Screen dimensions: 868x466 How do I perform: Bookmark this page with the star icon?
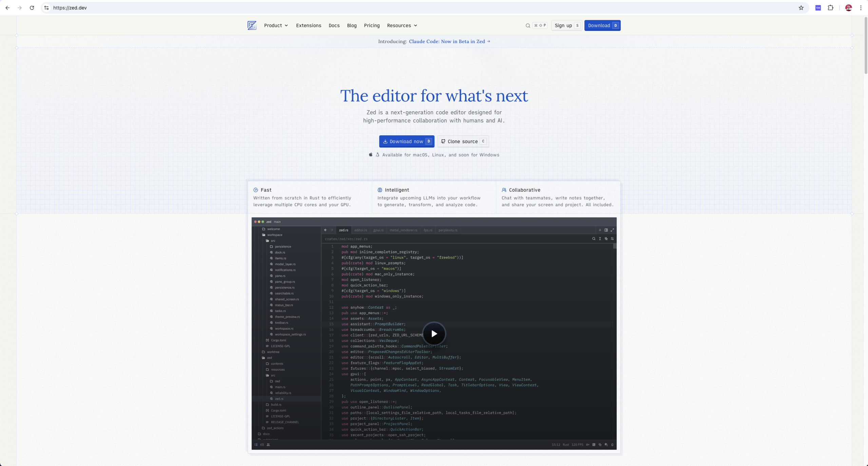(801, 8)
